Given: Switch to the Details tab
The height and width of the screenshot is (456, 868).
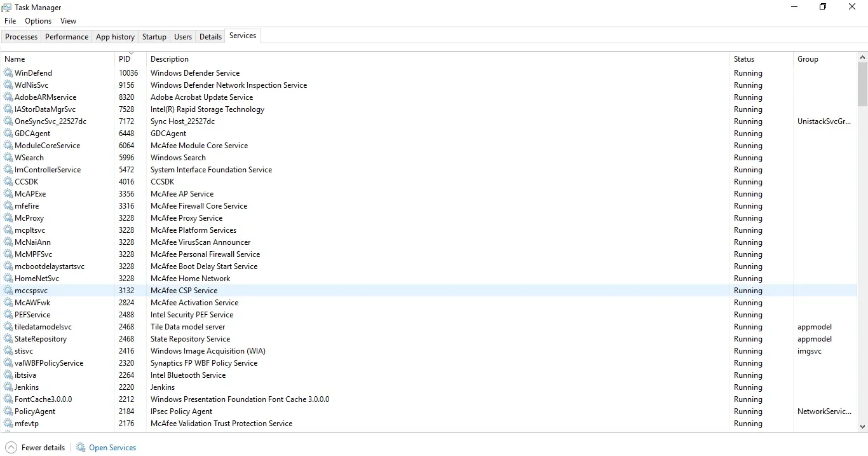Looking at the screenshot, I should click(210, 37).
